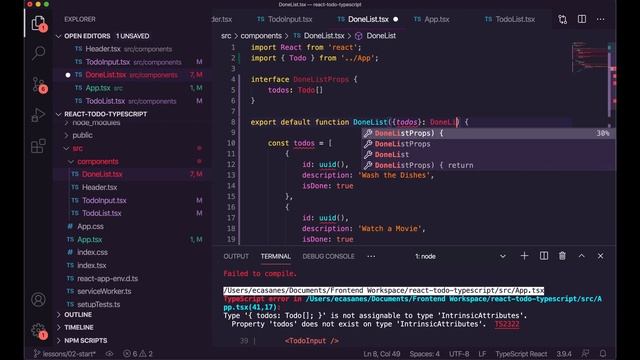Viewport: 640px width, 360px height.
Task: Click the Spaces: 4 indentation setting
Action: click(424, 354)
